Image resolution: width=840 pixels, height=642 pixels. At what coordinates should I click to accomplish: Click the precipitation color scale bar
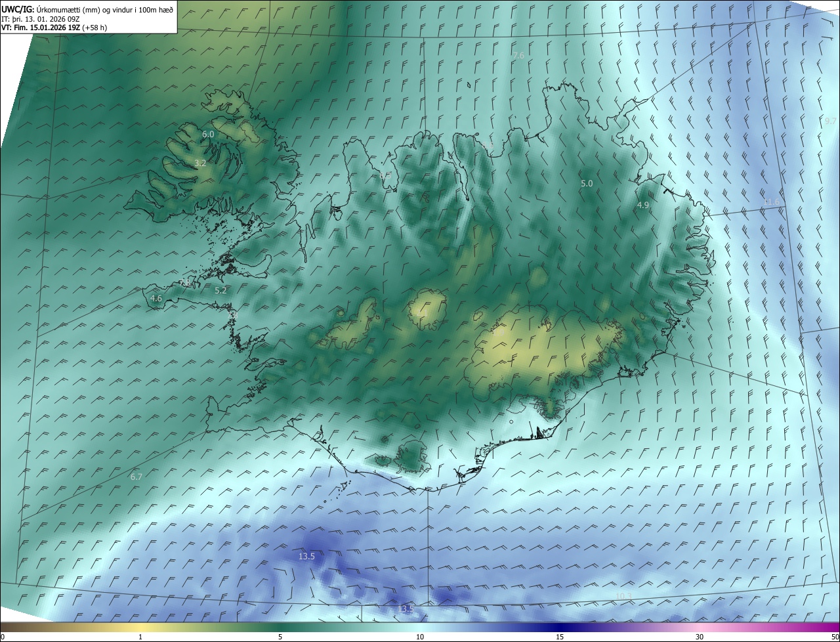(420, 626)
